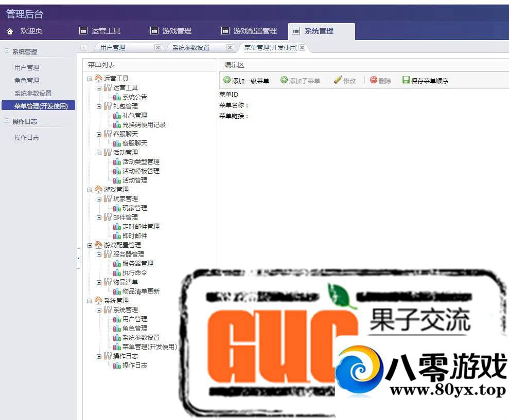Viewport: 509px width, 420px height.
Task: Collapse the 游戏管理 tree node
Action: tap(90, 190)
